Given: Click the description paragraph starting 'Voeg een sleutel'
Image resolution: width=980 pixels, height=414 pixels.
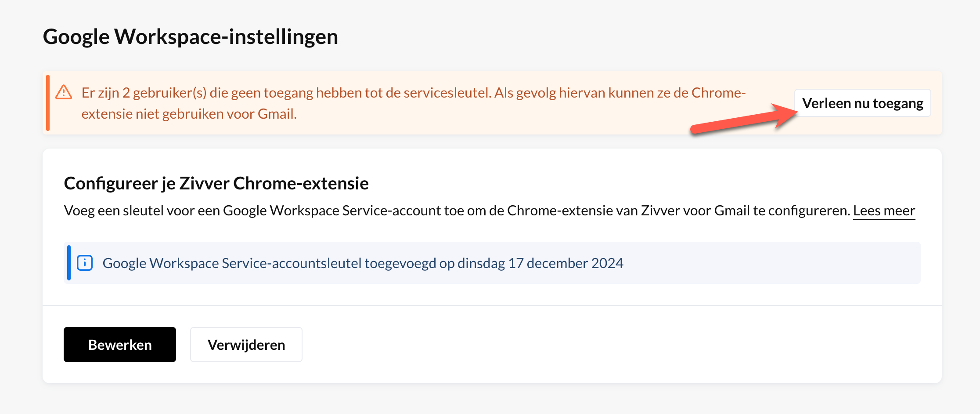Looking at the screenshot, I should pos(457,211).
